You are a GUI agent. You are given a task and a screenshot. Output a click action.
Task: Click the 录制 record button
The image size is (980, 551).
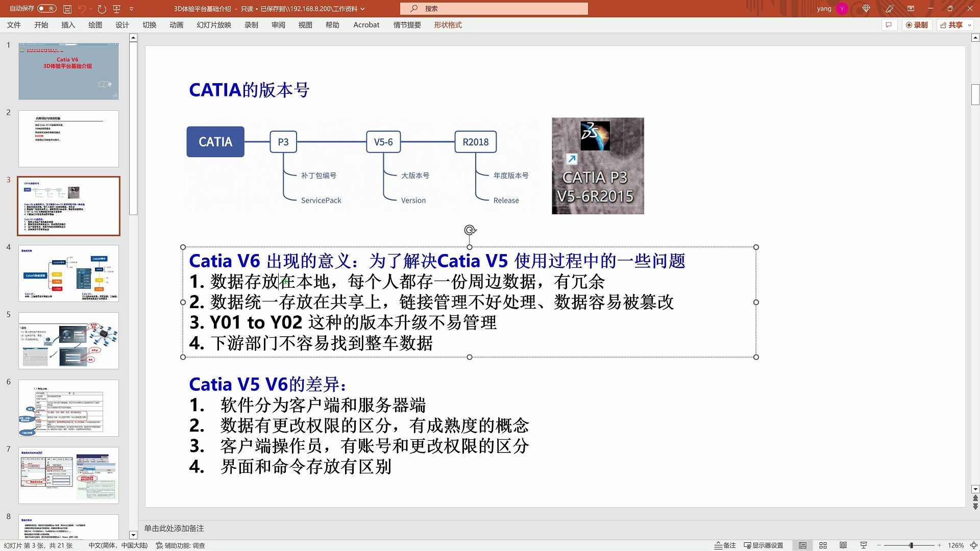[917, 25]
